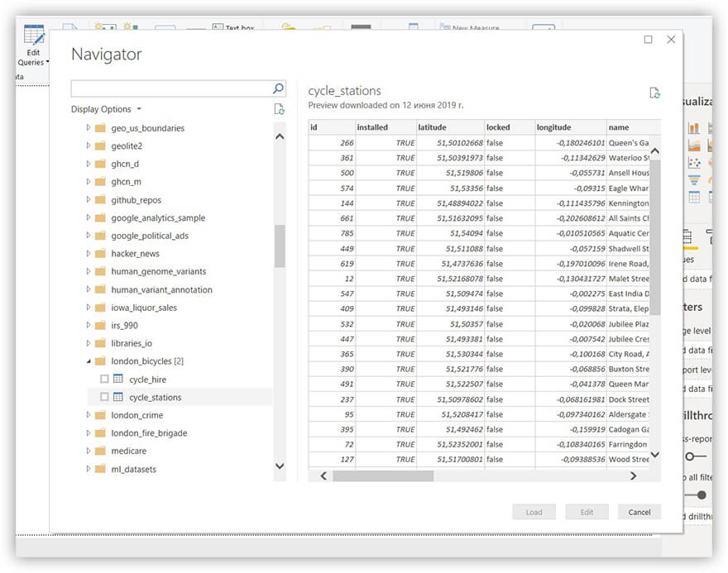Click the preview refresh icon above the table
The image size is (728, 573).
coord(654,93)
